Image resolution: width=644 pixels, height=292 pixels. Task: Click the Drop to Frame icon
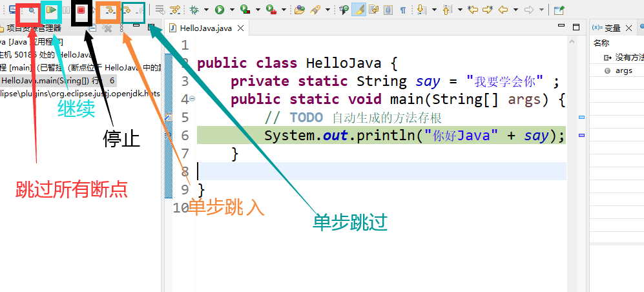160,10
